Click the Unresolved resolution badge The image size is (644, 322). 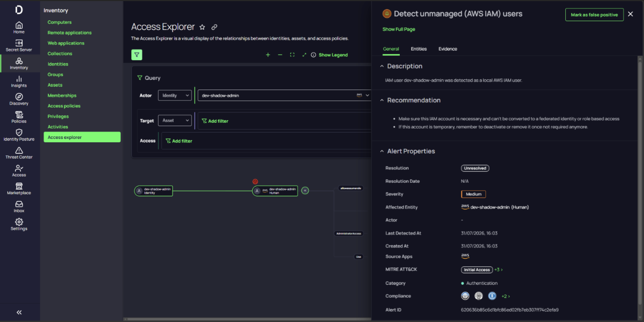[x=475, y=168]
